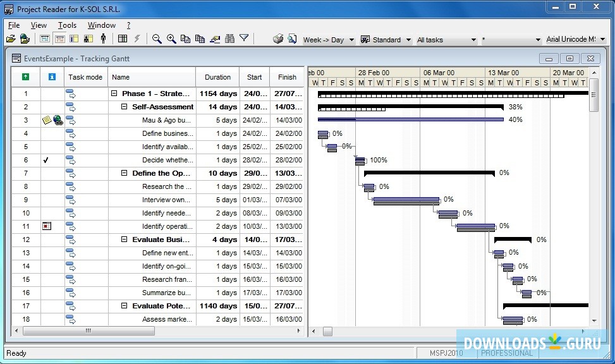The height and width of the screenshot is (364, 615).
Task: Open the Tools menu
Action: [x=67, y=25]
